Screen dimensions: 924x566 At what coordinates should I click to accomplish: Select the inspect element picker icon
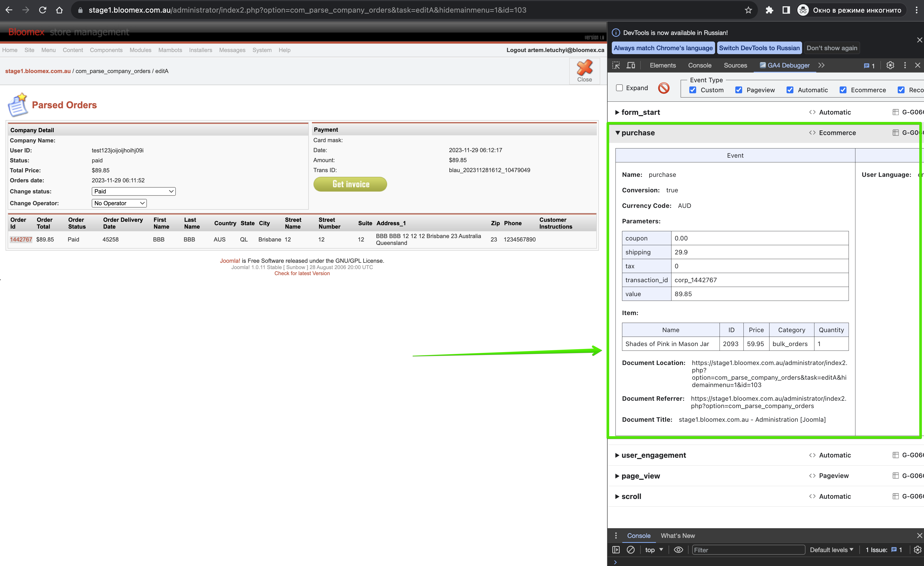[x=616, y=65]
